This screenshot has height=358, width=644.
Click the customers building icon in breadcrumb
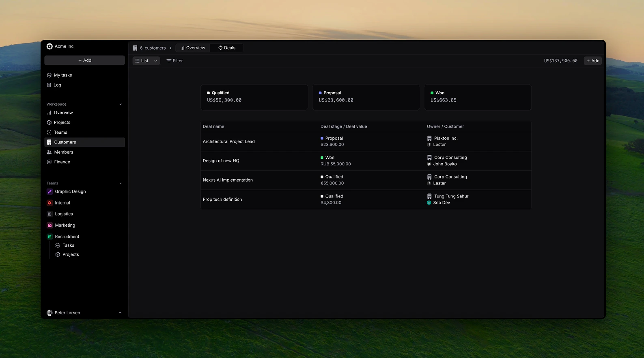pyautogui.click(x=135, y=48)
